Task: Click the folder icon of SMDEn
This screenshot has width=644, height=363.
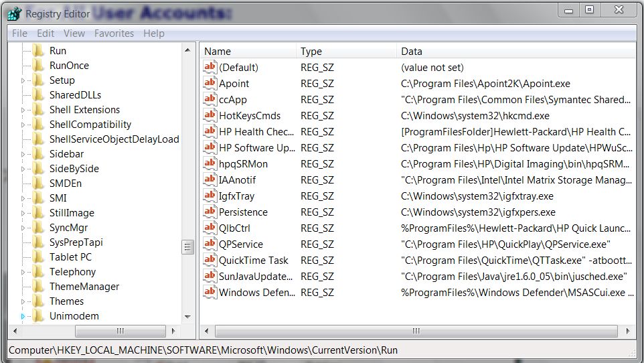Action: [x=38, y=183]
